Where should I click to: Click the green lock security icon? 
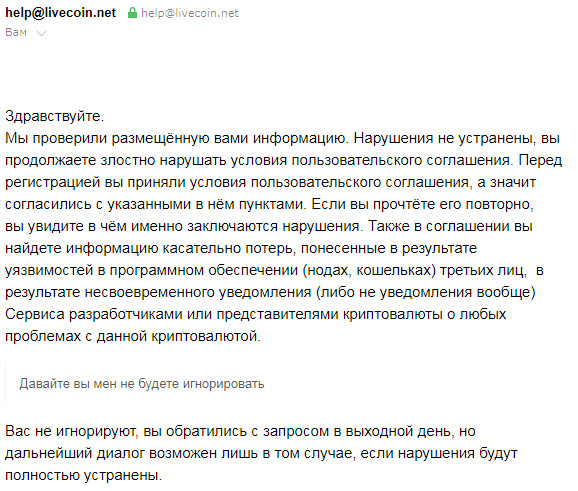tap(132, 13)
